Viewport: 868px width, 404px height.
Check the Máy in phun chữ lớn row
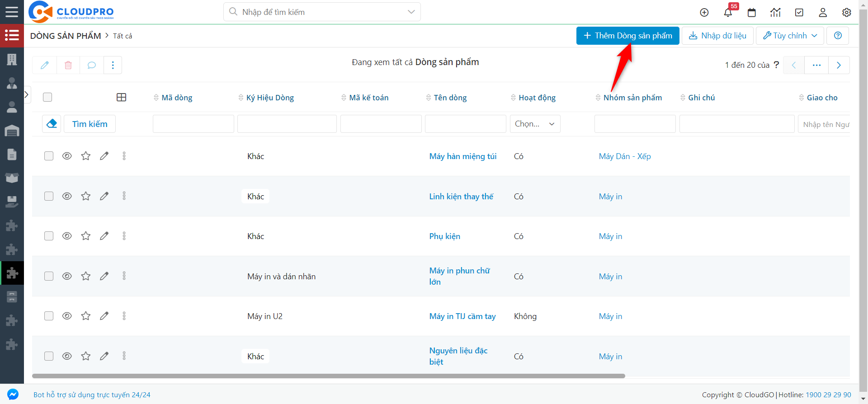[49, 276]
